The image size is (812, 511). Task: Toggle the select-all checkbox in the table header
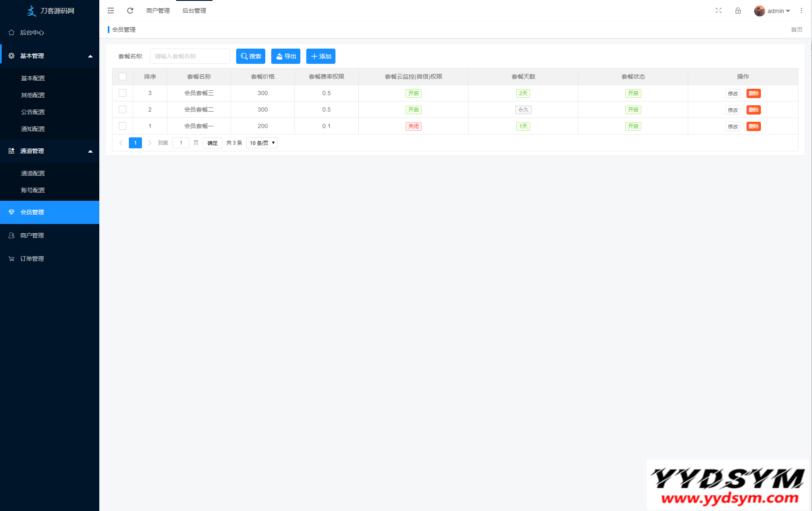point(123,77)
